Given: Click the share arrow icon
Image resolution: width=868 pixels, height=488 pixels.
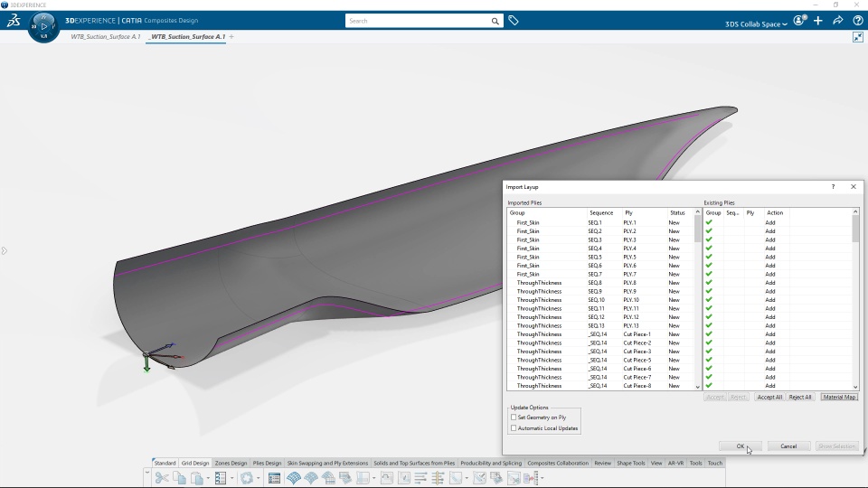Looking at the screenshot, I should tap(838, 21).
